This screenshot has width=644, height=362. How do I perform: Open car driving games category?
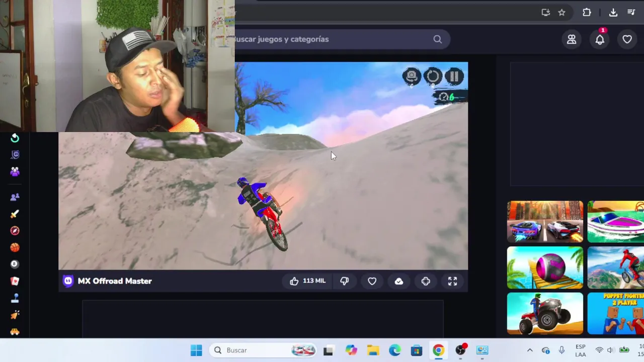coord(15,331)
